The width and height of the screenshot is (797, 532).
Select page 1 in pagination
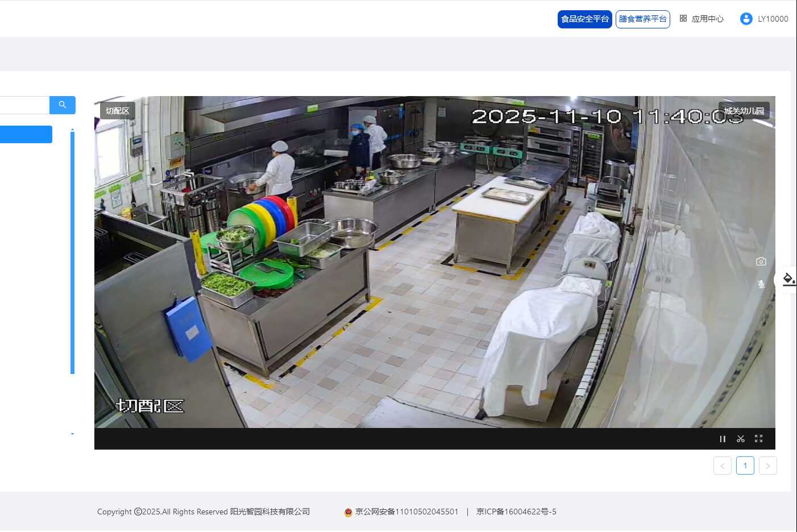click(x=745, y=465)
